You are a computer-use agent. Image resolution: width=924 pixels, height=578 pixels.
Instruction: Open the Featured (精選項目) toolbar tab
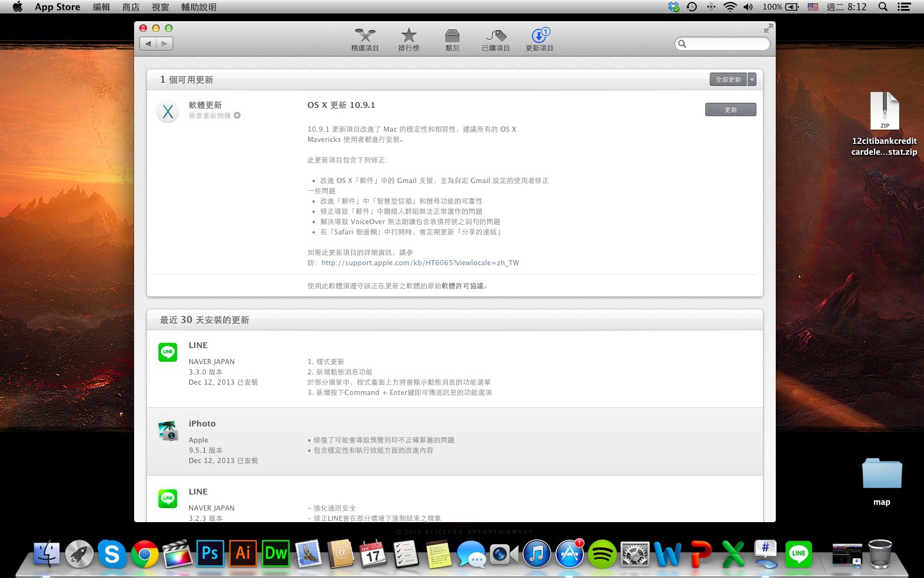pos(364,40)
